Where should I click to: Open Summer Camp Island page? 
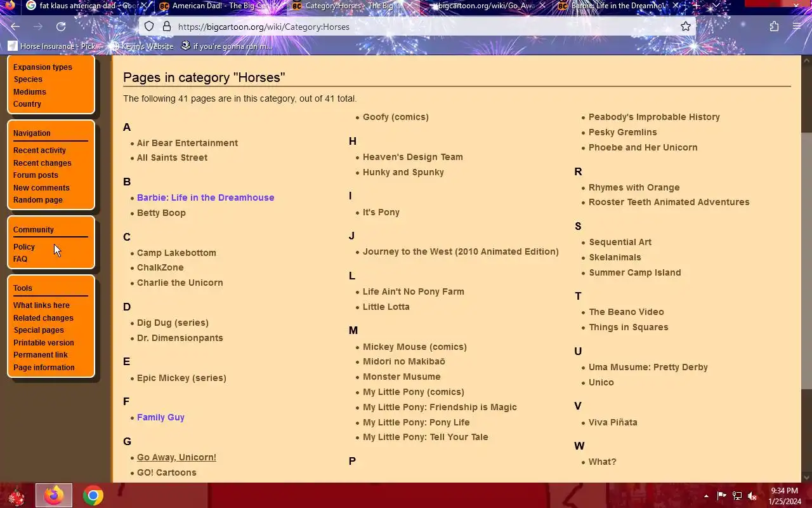(x=634, y=272)
